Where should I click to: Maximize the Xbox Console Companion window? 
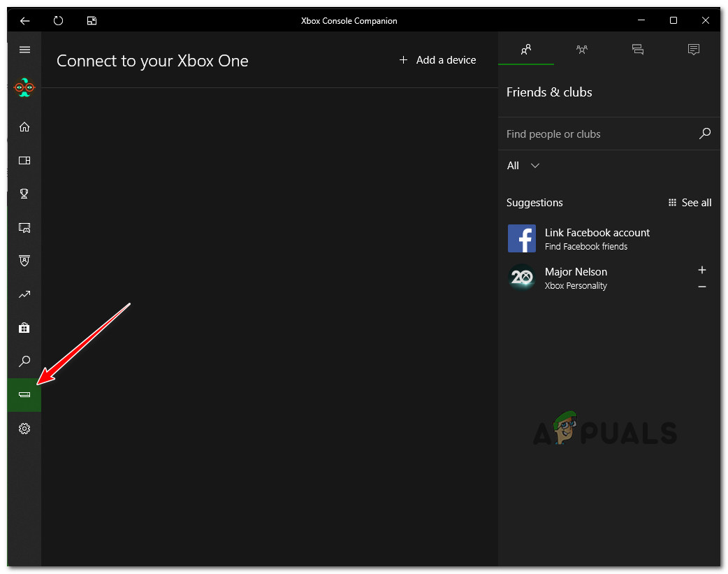[674, 20]
